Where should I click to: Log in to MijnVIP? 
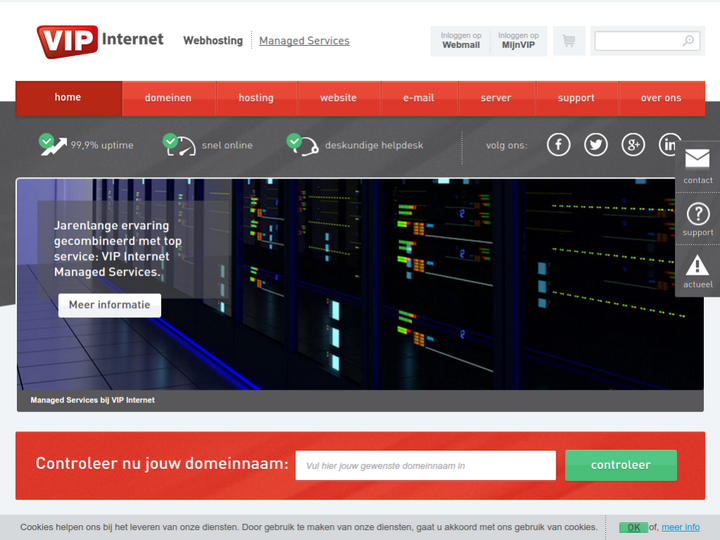[x=518, y=41]
